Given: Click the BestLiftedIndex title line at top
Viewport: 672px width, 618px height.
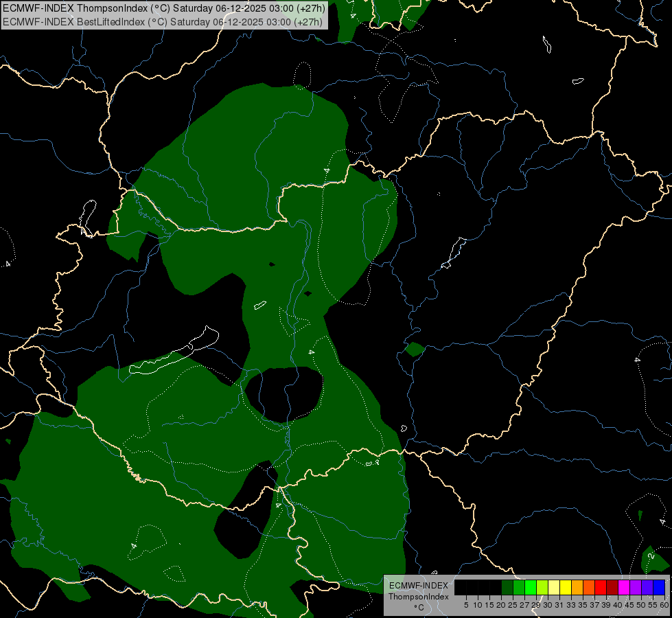Looking at the screenshot, I should click(x=163, y=22).
